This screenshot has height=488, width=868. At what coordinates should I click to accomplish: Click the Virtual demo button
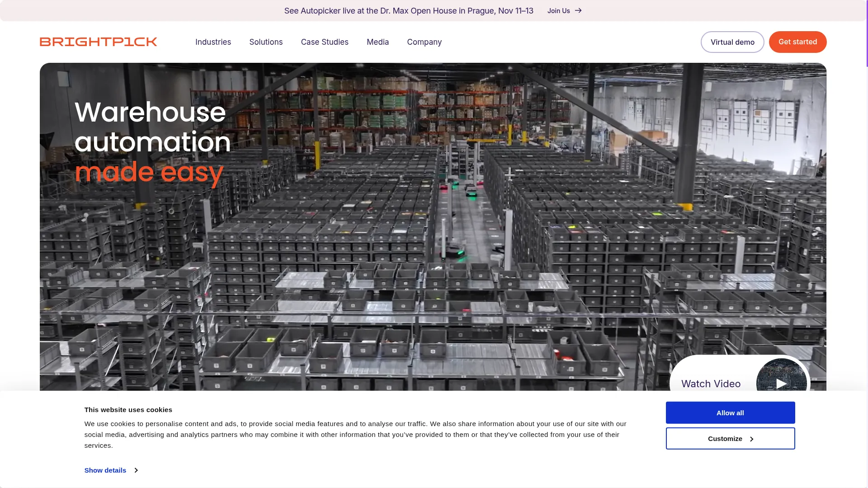click(x=732, y=42)
